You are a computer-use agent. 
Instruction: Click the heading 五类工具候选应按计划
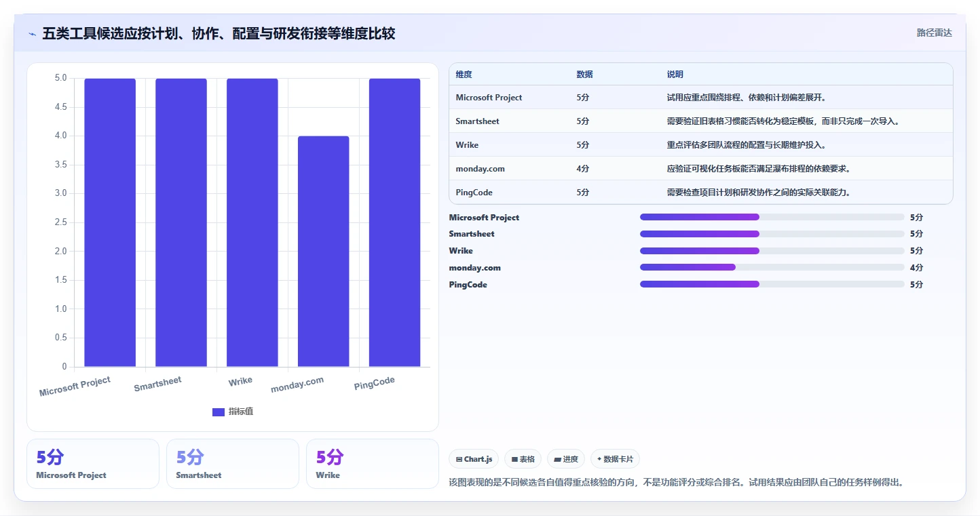[219, 34]
